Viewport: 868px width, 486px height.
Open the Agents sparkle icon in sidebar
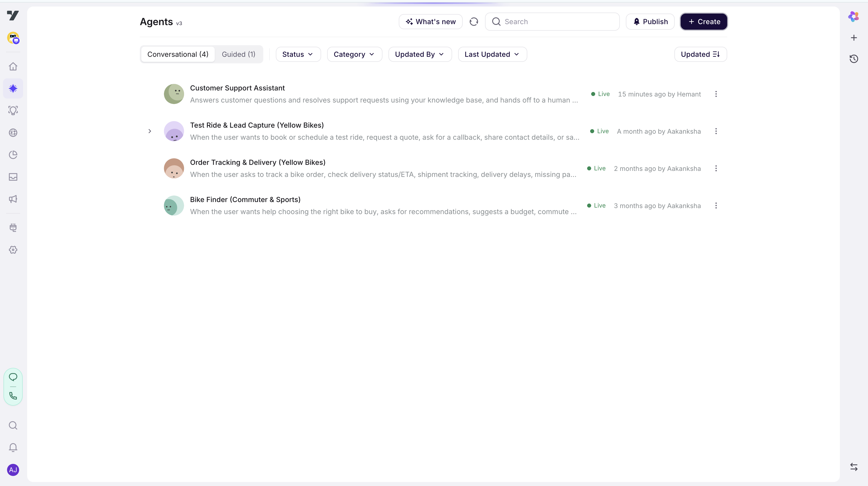pos(13,88)
